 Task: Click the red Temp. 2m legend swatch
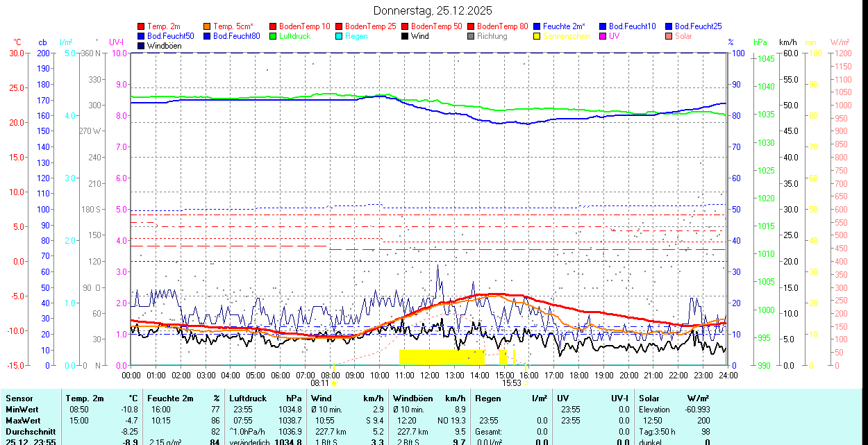tap(142, 26)
